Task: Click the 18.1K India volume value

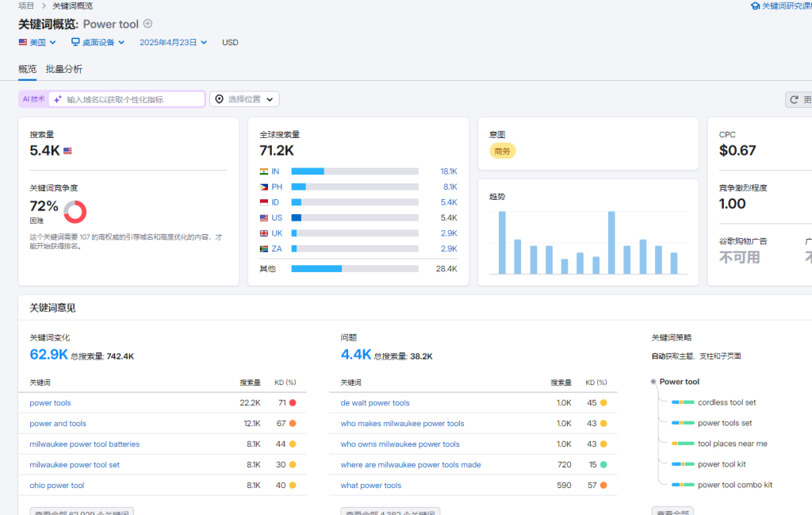Action: pyautogui.click(x=449, y=171)
